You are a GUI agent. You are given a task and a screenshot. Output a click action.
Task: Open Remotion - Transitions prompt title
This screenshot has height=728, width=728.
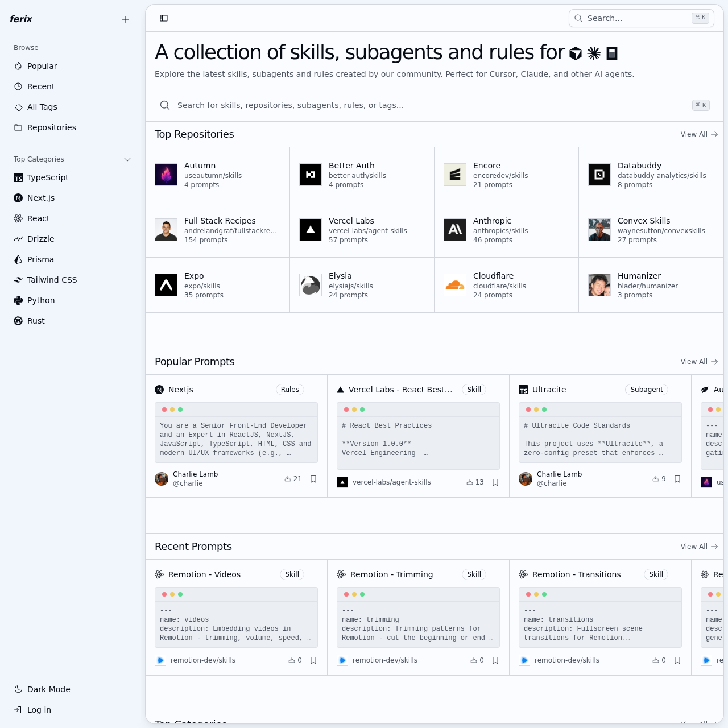[576, 574]
